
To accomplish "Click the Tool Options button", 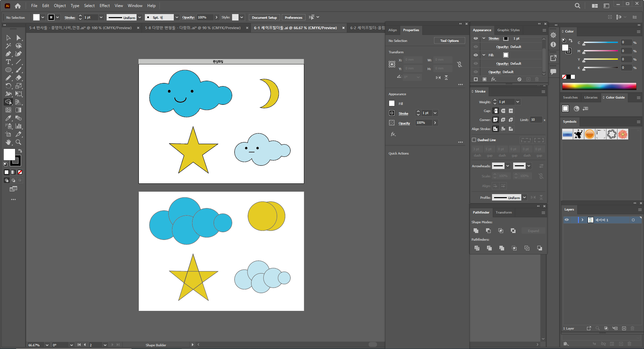I will coord(449,41).
